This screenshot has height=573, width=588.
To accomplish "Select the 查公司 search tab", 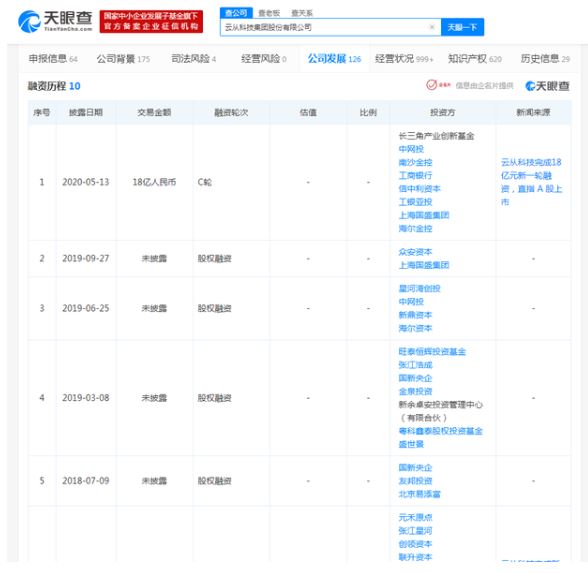I will pyautogui.click(x=236, y=13).
